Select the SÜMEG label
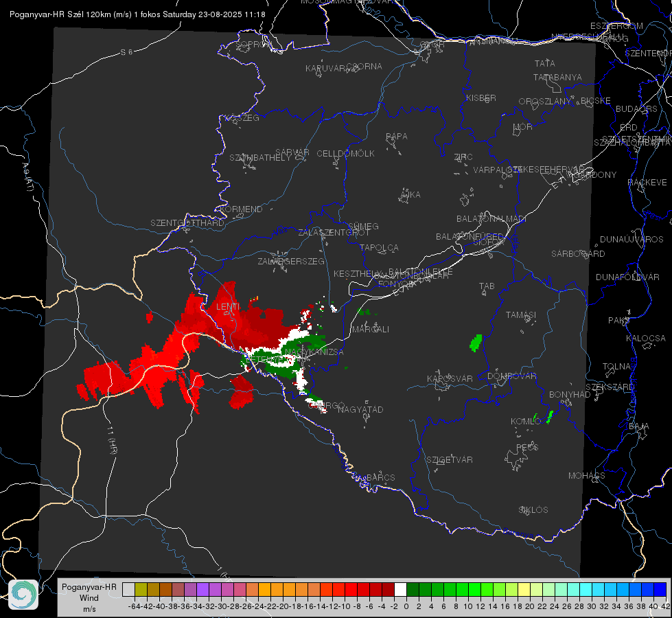This screenshot has width=672, height=618. click(363, 226)
